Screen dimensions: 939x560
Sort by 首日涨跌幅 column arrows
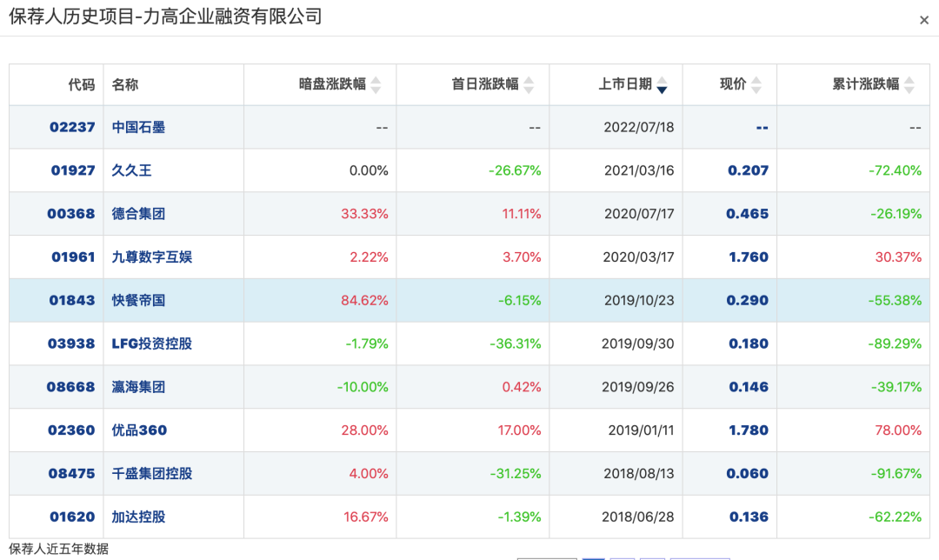point(529,85)
